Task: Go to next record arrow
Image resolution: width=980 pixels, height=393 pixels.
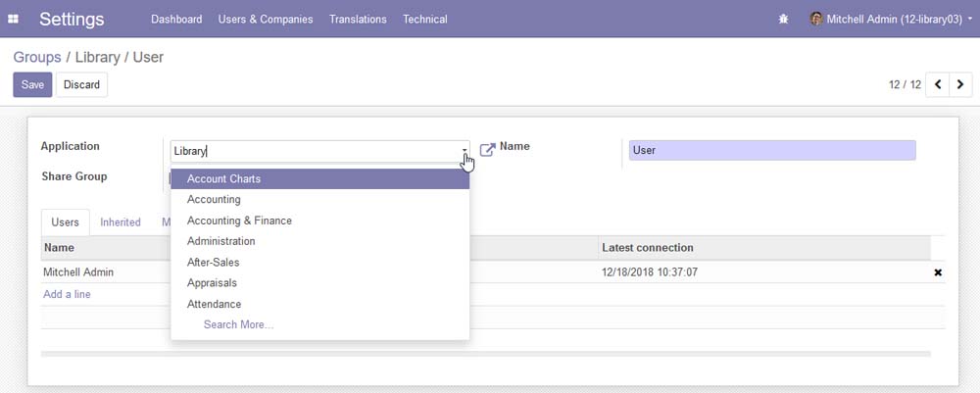Action: [960, 85]
